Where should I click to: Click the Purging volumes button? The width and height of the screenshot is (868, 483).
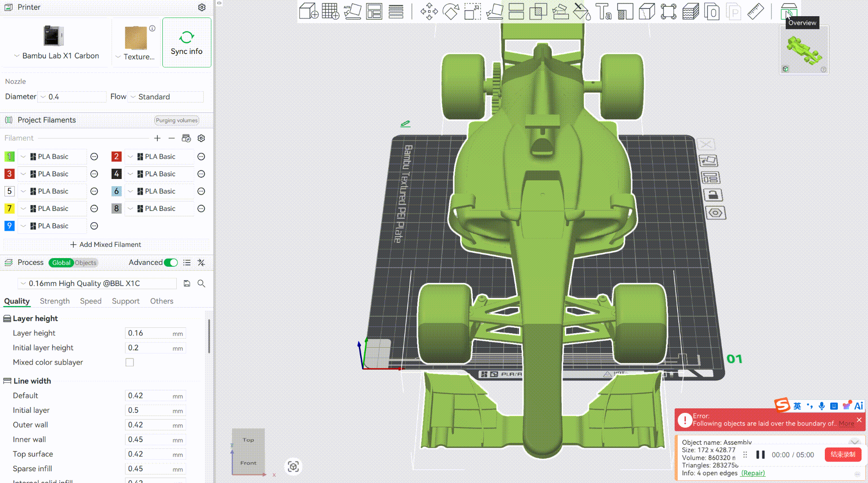click(x=177, y=121)
